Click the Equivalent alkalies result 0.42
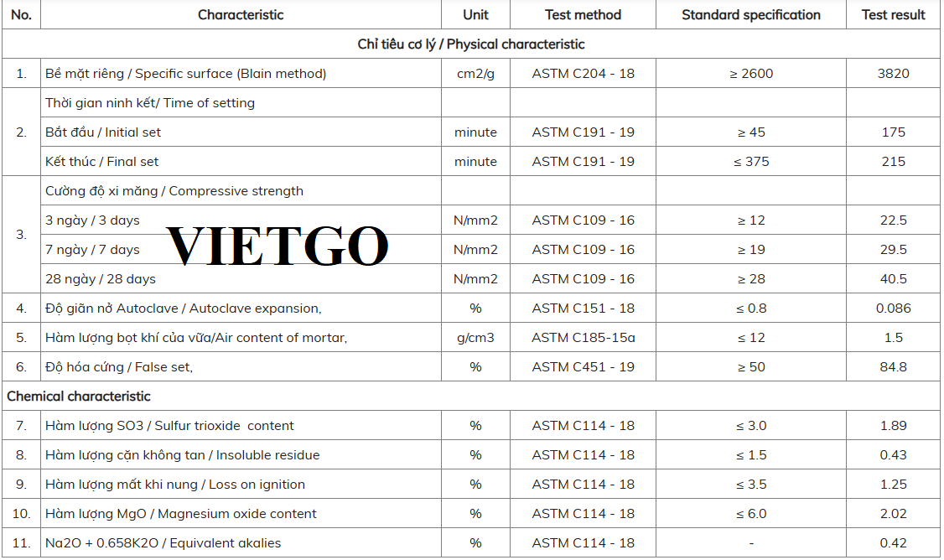Image resolution: width=944 pixels, height=560 pixels. pyautogui.click(x=893, y=543)
